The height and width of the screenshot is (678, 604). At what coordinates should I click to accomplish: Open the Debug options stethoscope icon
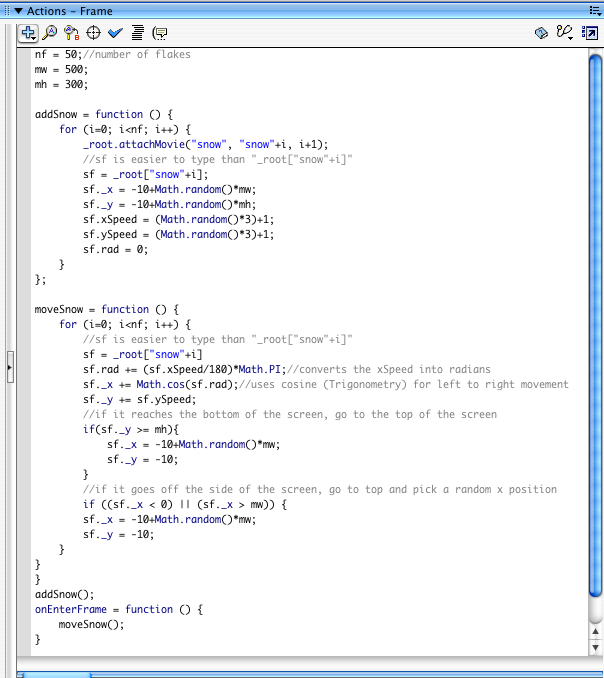[x=564, y=33]
